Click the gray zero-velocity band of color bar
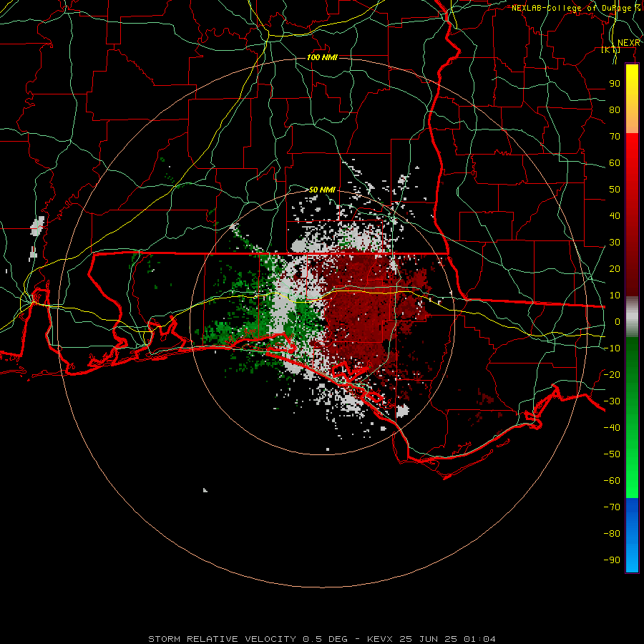 (632, 317)
